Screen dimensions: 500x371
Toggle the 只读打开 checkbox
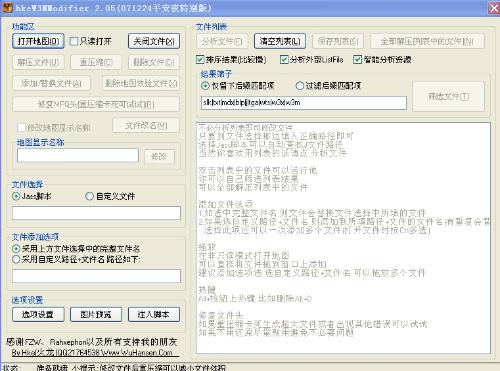click(74, 41)
